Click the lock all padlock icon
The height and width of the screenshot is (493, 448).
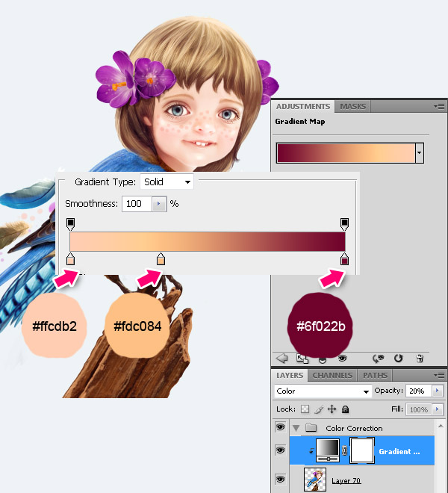click(345, 409)
